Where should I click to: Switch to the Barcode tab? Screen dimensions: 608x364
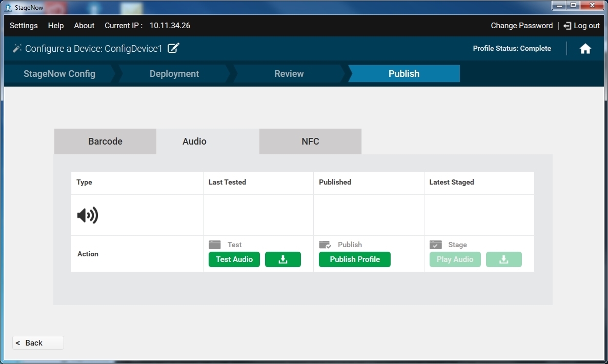point(105,141)
